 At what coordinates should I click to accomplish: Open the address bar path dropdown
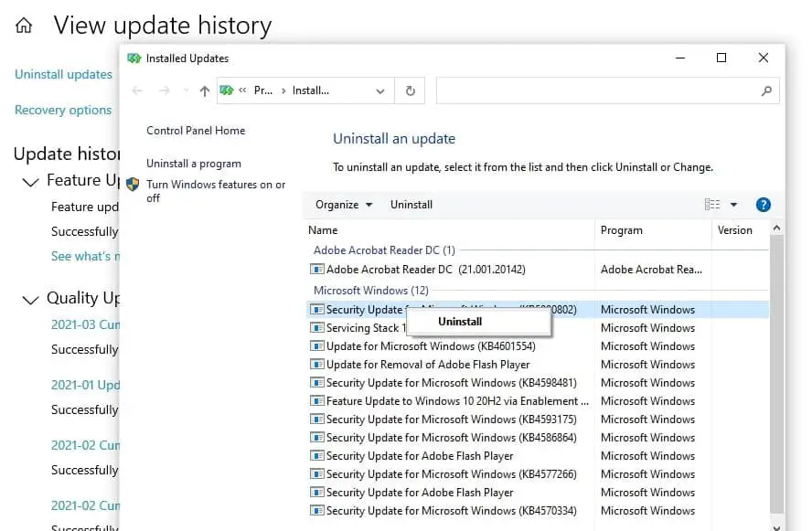380,90
